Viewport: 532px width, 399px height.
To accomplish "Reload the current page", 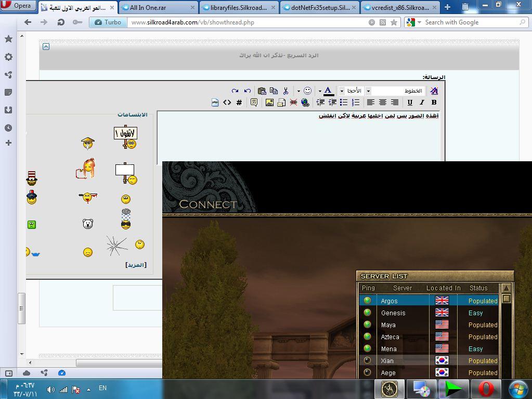I will (61, 22).
